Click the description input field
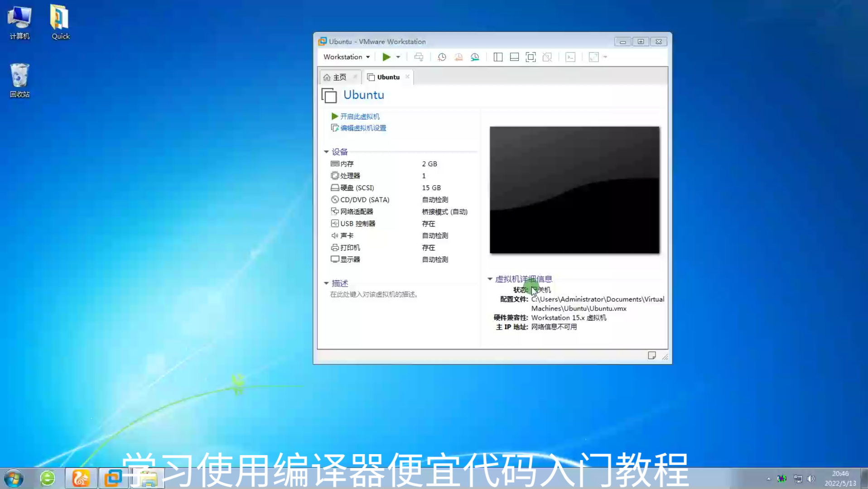This screenshot has width=868, height=489. pos(374,294)
